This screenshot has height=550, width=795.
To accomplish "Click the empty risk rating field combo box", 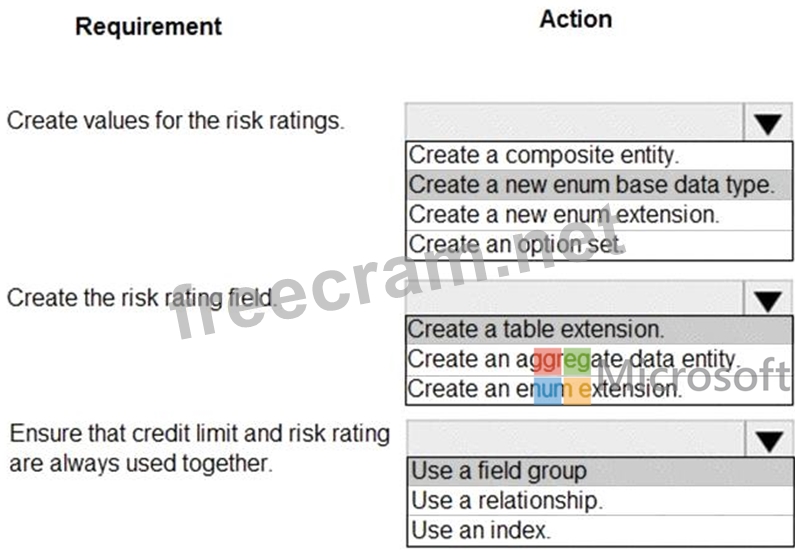I will tap(575, 299).
